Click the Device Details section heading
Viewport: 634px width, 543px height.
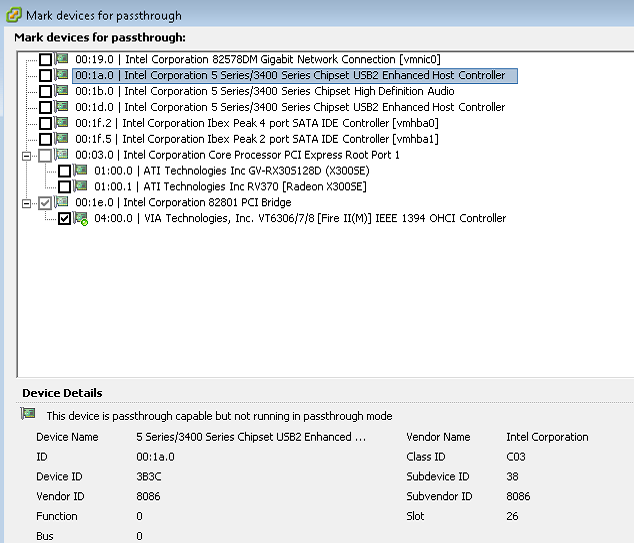pos(62,393)
